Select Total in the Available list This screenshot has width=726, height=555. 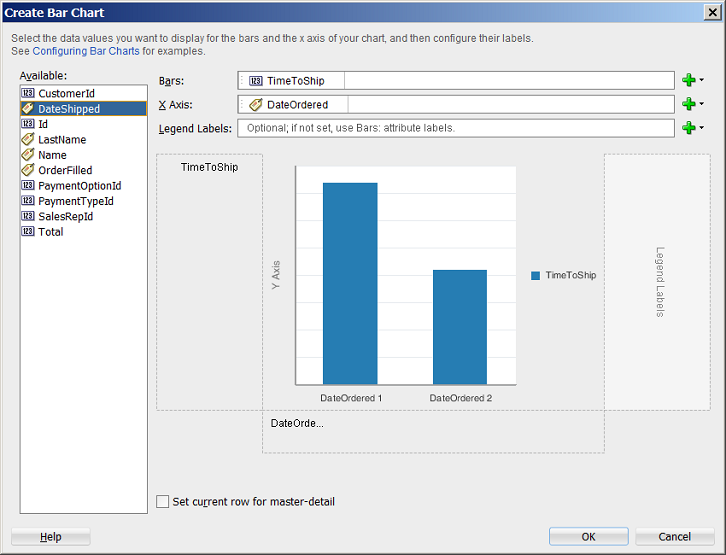(83, 231)
